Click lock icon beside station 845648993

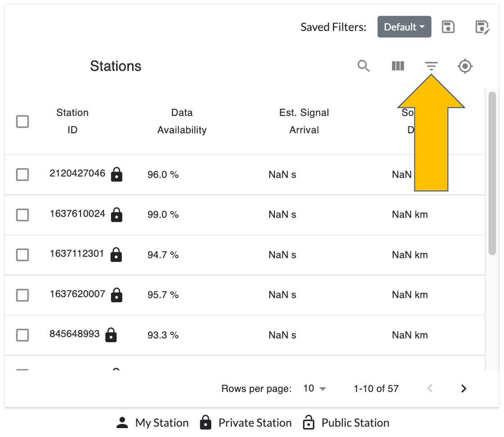111,335
